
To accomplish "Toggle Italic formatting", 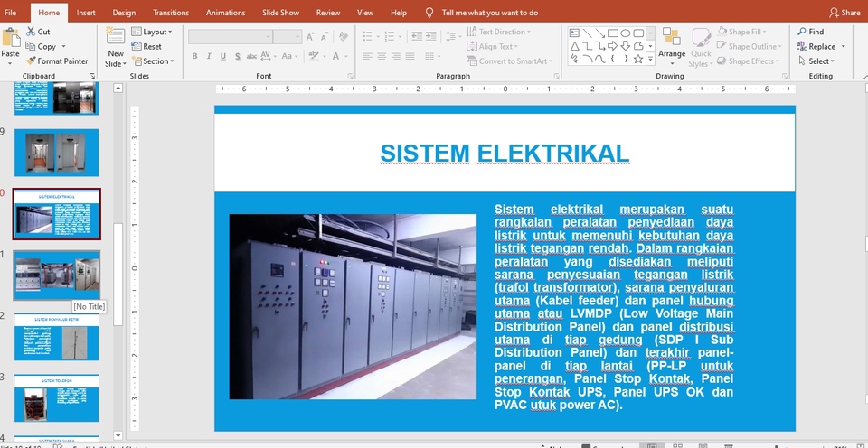I will coord(209,56).
